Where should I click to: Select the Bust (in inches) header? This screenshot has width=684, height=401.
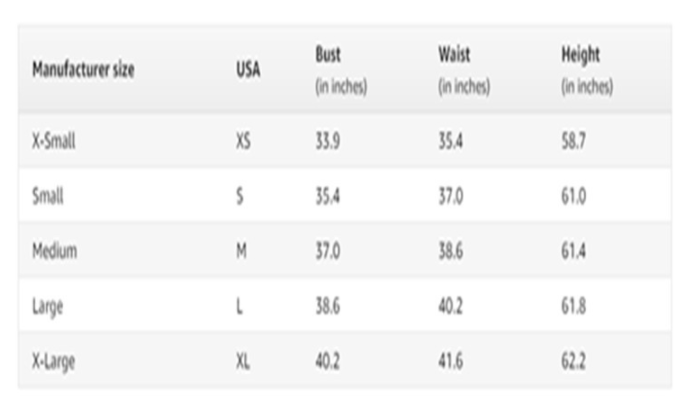pyautogui.click(x=341, y=70)
